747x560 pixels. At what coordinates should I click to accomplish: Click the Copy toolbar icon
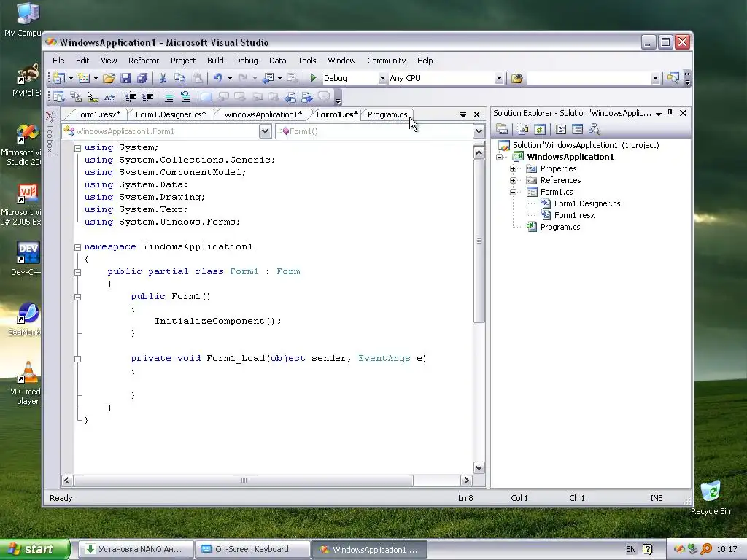point(179,78)
